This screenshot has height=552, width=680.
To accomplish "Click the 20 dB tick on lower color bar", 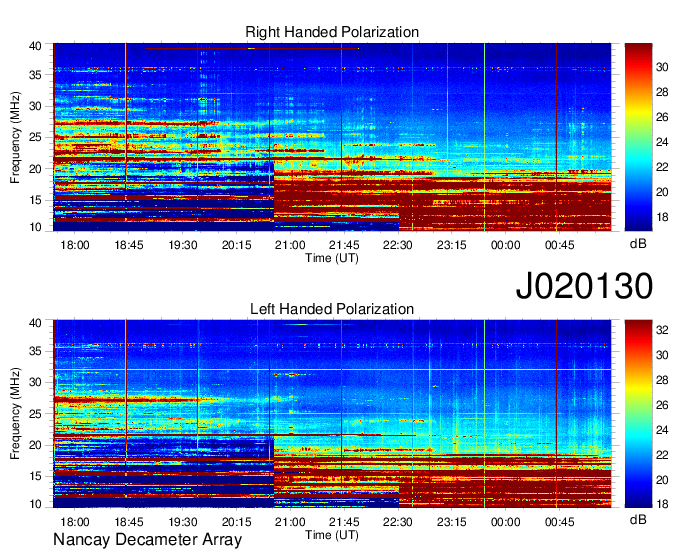I will point(662,480).
